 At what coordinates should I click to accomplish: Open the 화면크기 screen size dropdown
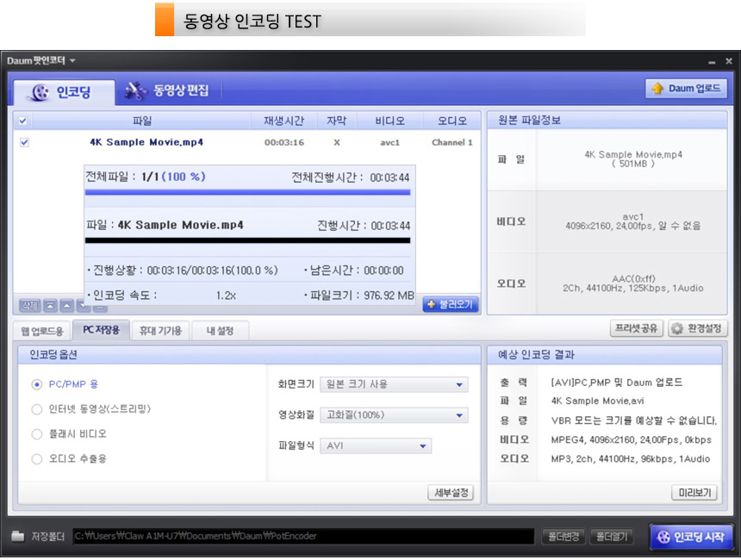[394, 384]
